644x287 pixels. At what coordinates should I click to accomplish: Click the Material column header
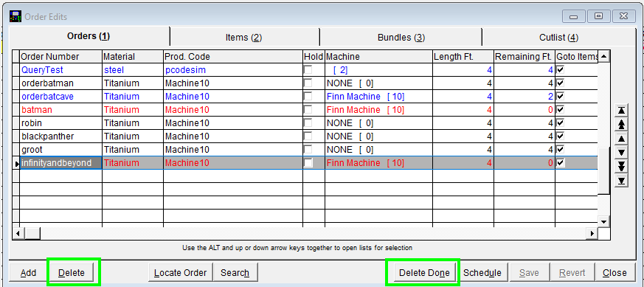(133, 57)
